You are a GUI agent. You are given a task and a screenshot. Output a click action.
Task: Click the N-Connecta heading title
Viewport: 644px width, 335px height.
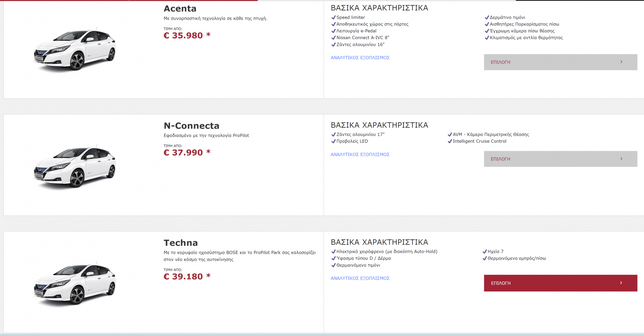point(191,126)
